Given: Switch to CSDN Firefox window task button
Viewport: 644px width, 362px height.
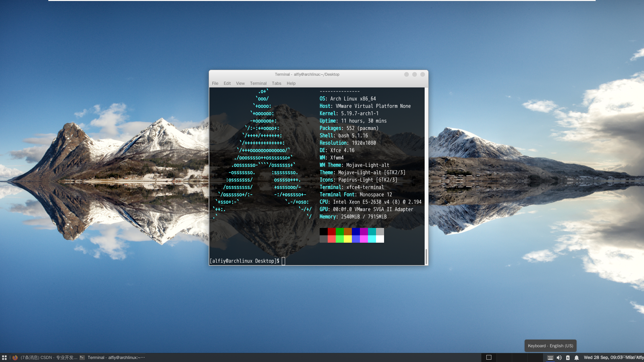Looking at the screenshot, I should tap(46, 358).
